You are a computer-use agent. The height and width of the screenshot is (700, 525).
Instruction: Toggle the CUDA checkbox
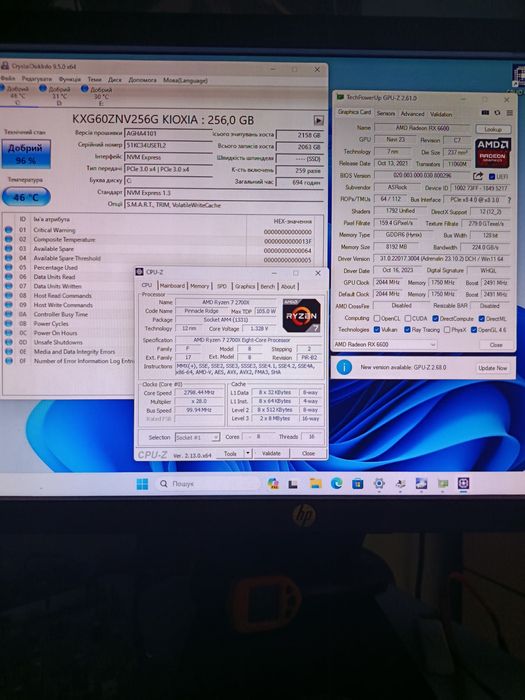coord(408,318)
